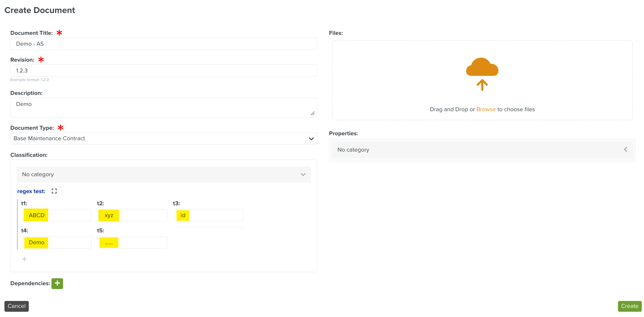
Task: Select the highlighted ABCD value in t1
Action: pyautogui.click(x=36, y=215)
